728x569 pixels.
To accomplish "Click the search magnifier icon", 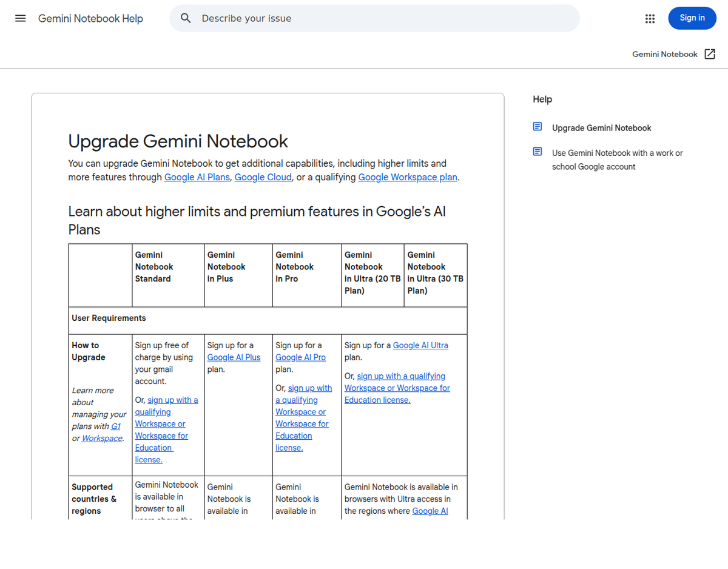I will 186,18.
